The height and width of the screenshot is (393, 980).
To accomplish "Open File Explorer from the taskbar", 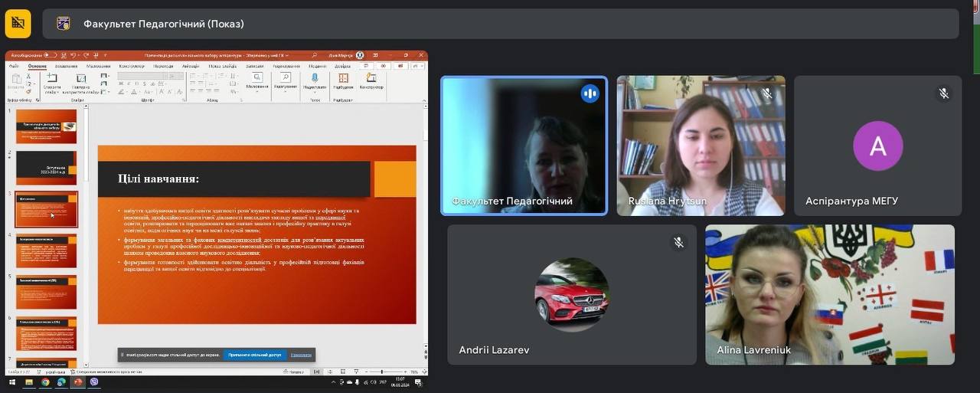I will 29,382.
